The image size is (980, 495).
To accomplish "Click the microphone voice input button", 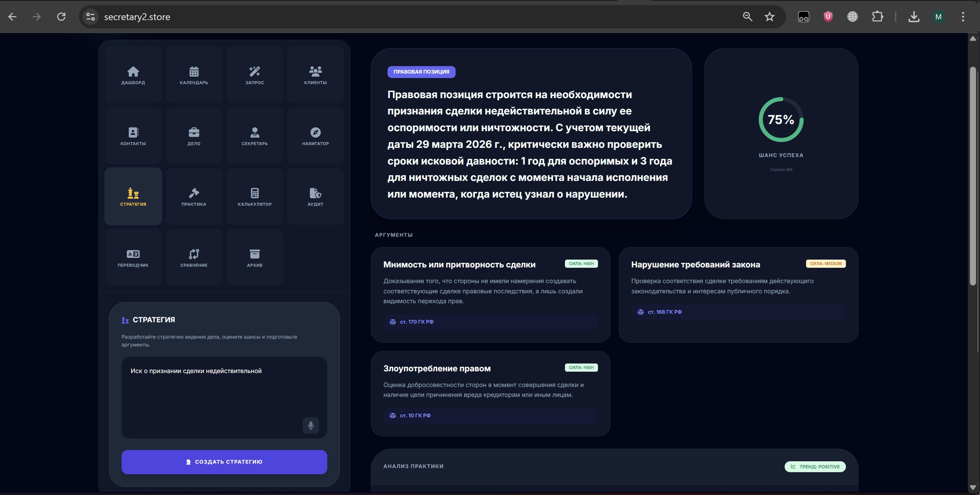I will click(x=311, y=425).
